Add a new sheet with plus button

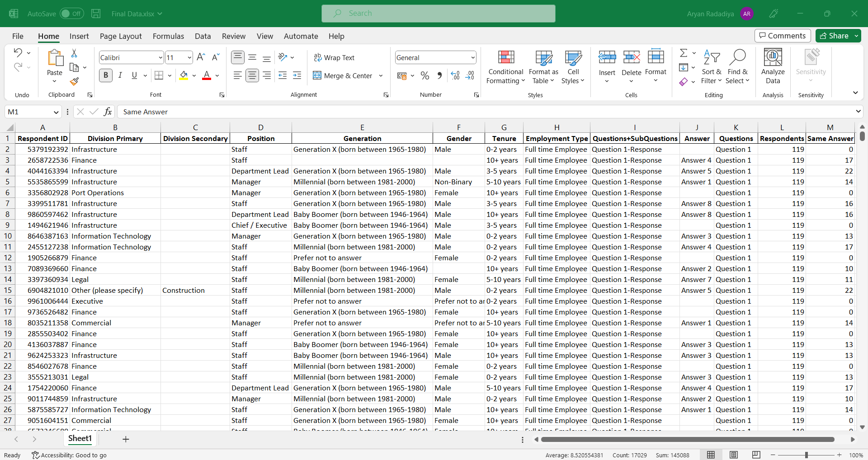coord(126,439)
